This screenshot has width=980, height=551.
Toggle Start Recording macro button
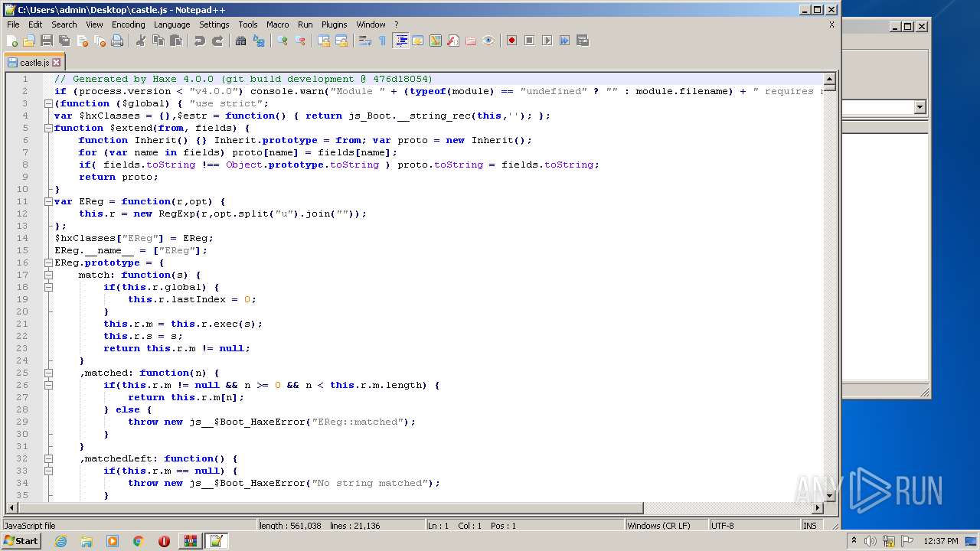click(511, 41)
